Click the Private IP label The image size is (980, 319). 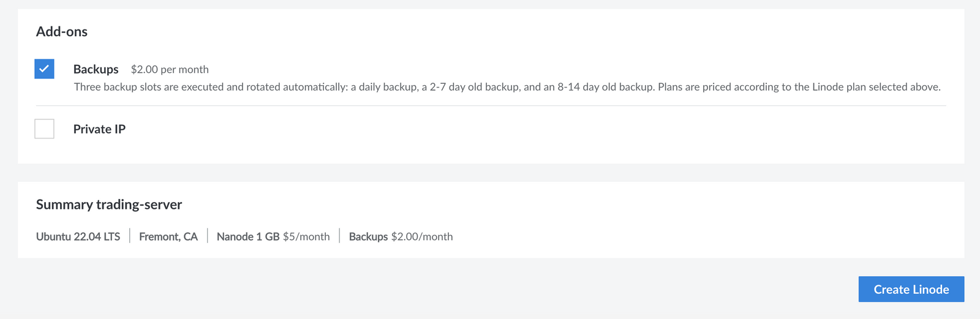99,129
